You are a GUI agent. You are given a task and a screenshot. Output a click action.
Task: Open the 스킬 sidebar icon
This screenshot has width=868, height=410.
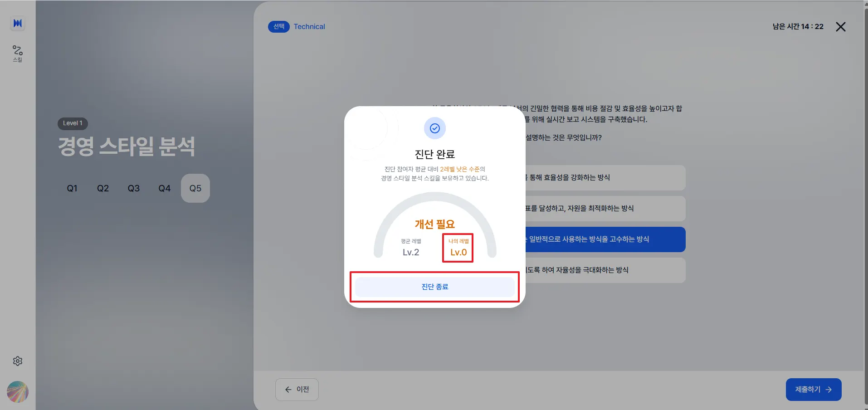point(18,54)
